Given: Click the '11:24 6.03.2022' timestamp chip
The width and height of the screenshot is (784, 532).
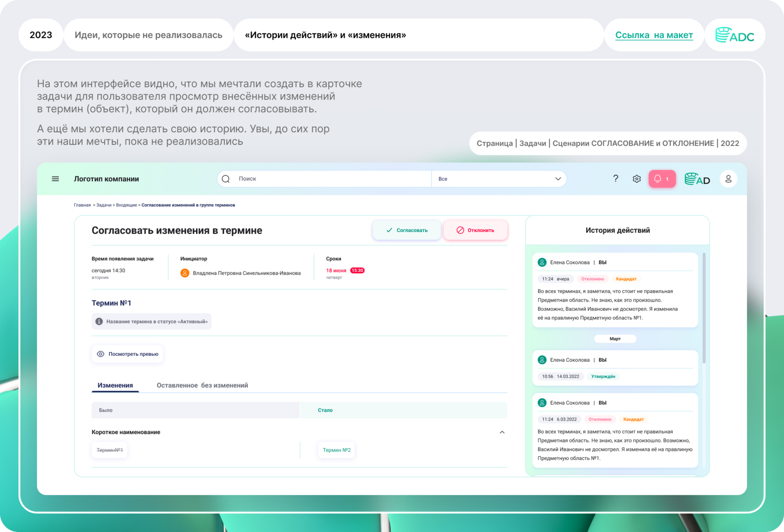Looking at the screenshot, I should pyautogui.click(x=559, y=420).
